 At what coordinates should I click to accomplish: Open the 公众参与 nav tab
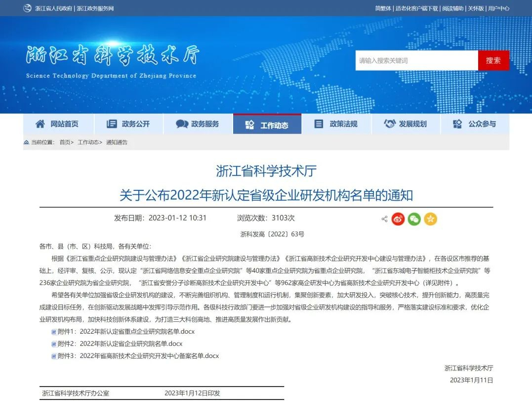[475, 124]
